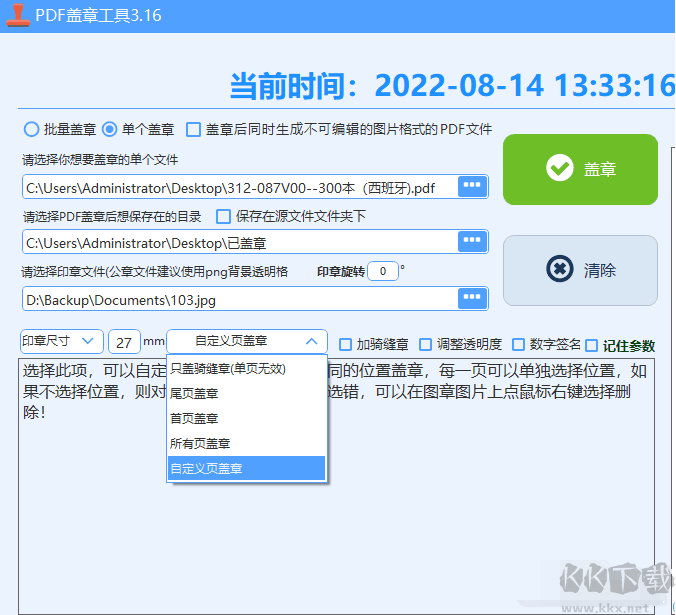The image size is (676, 615).
Task: Click the X icon on 清除 button
Action: coord(560,270)
